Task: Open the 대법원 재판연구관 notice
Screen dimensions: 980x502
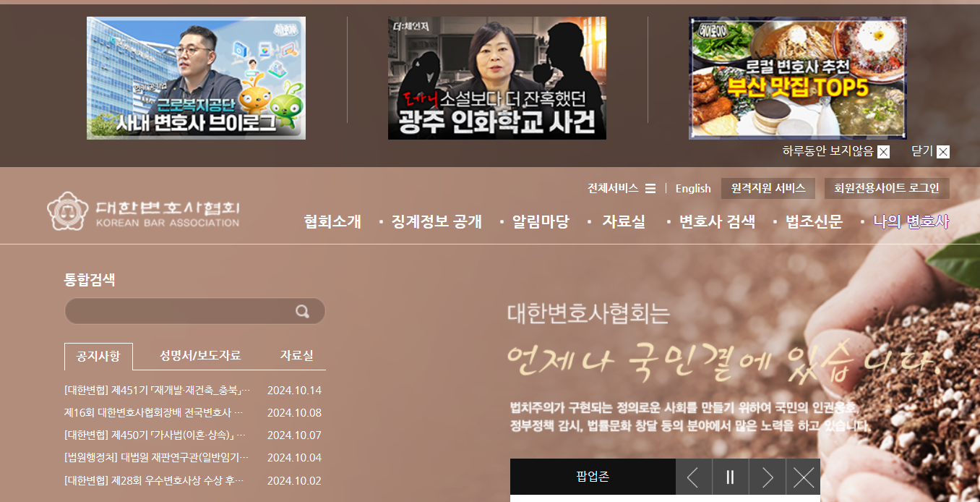Action: pos(156,458)
